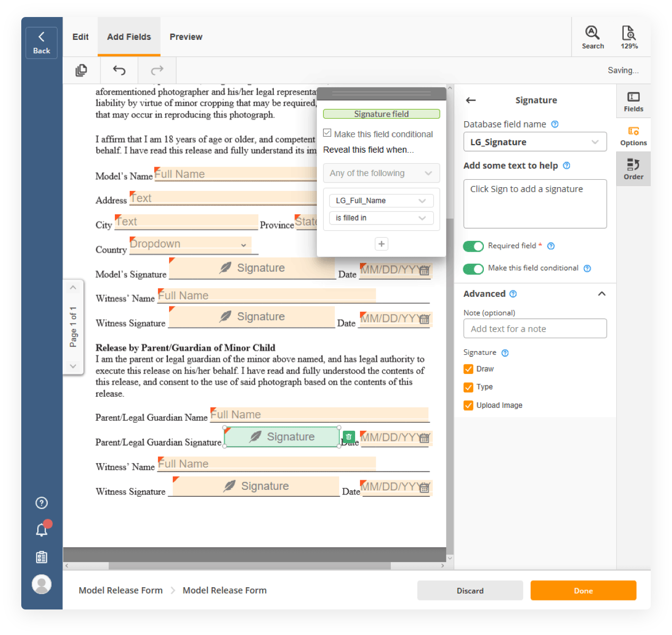672x635 pixels.
Task: Click the undo arrow in toolbar
Action: pyautogui.click(x=119, y=70)
